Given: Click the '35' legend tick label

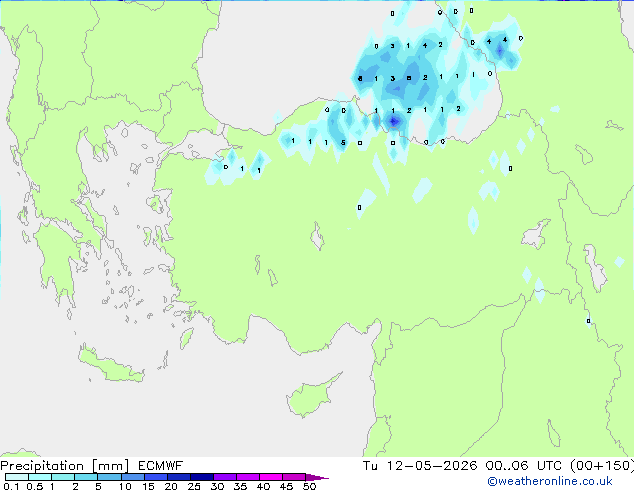Looking at the screenshot, I should 240,486.
